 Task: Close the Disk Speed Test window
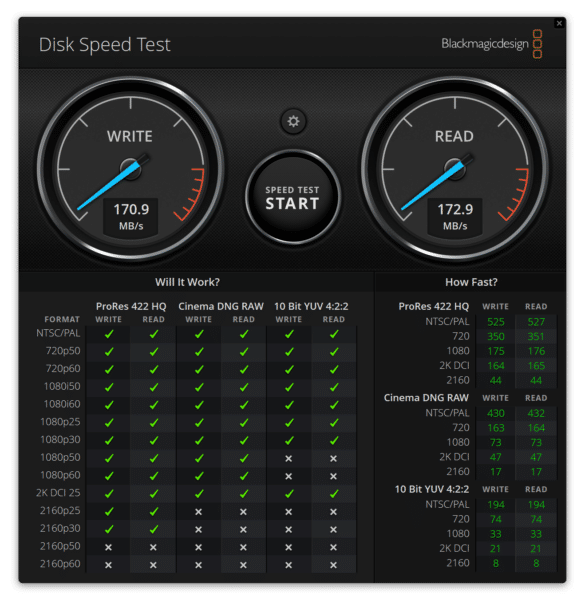pyautogui.click(x=559, y=23)
